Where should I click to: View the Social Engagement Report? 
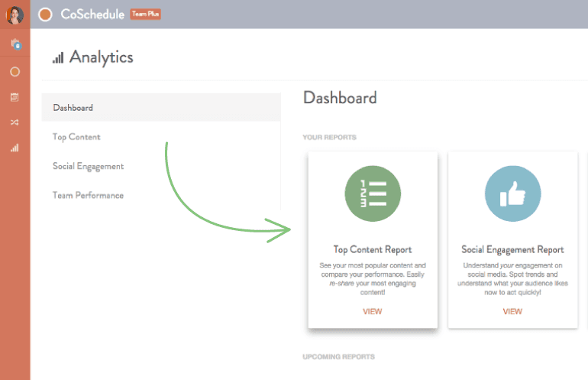(x=512, y=311)
